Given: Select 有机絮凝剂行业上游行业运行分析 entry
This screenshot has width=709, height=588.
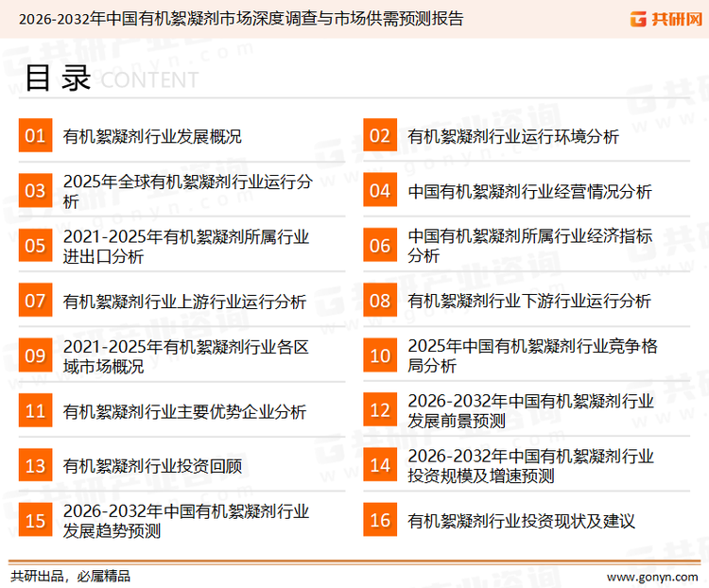Looking at the screenshot, I should click(184, 302).
